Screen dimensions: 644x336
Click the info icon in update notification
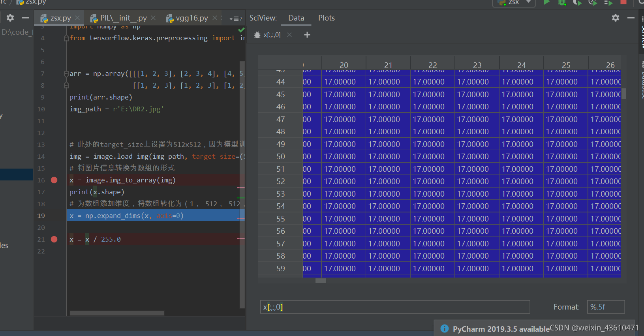click(445, 328)
